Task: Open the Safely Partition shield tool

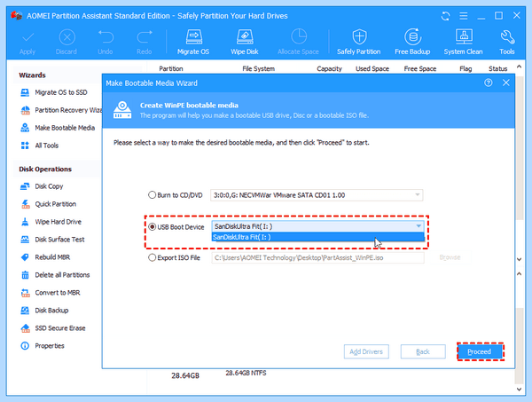Action: [x=358, y=42]
